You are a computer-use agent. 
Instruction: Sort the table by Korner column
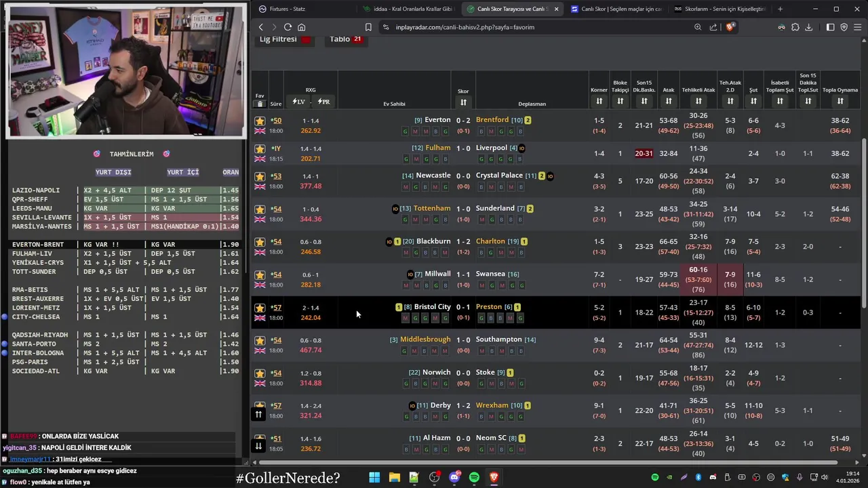(x=599, y=101)
